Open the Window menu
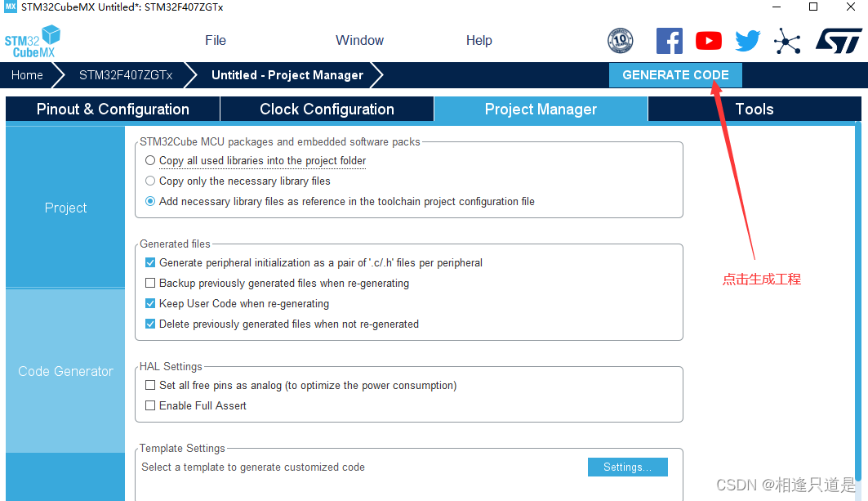Viewport: 868px width, 501px height. [x=359, y=41]
